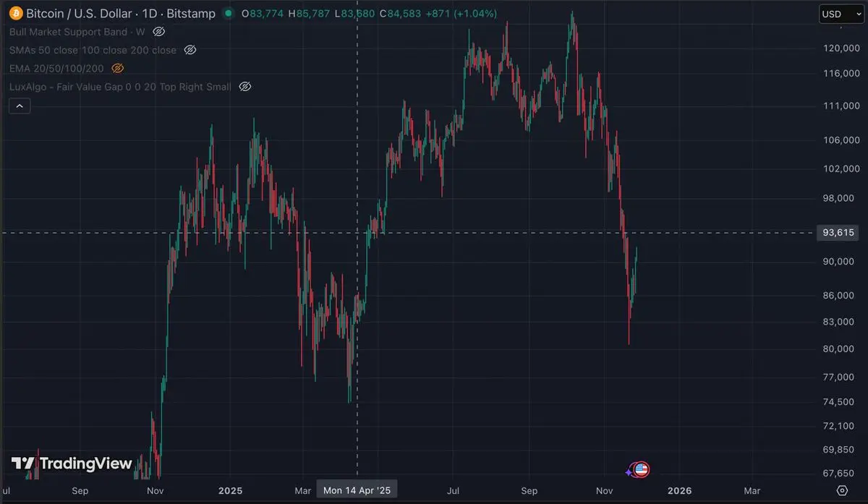The height and width of the screenshot is (504, 868).
Task: Click the 1D interval in the legend
Action: [x=150, y=14]
